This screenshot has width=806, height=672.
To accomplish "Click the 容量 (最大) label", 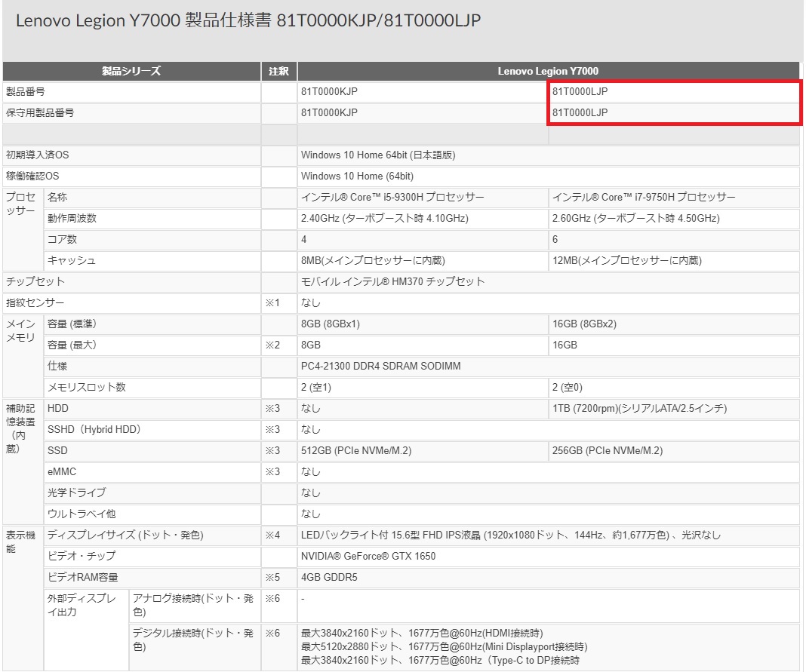I will pyautogui.click(x=72, y=345).
